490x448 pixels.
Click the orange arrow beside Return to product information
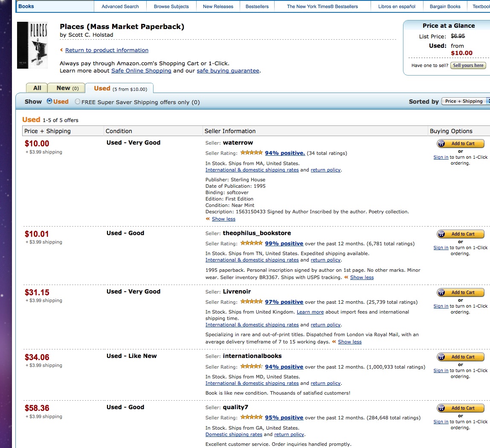[x=61, y=50]
